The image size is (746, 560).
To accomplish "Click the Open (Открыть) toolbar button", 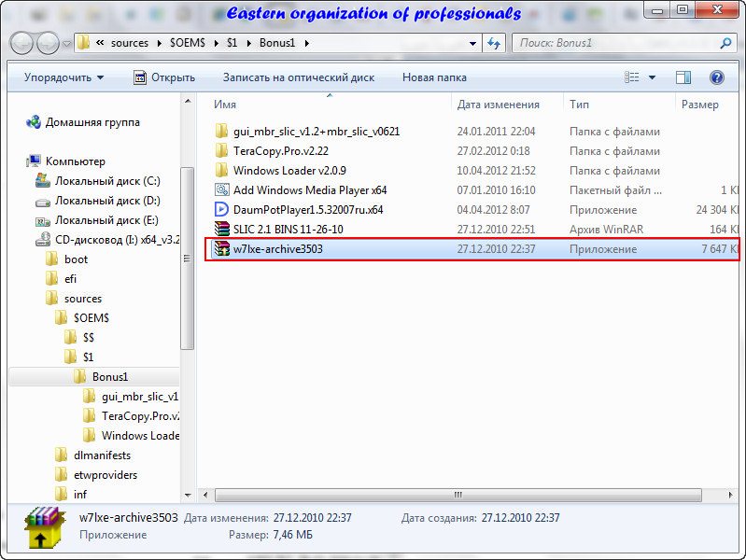I will [163, 77].
